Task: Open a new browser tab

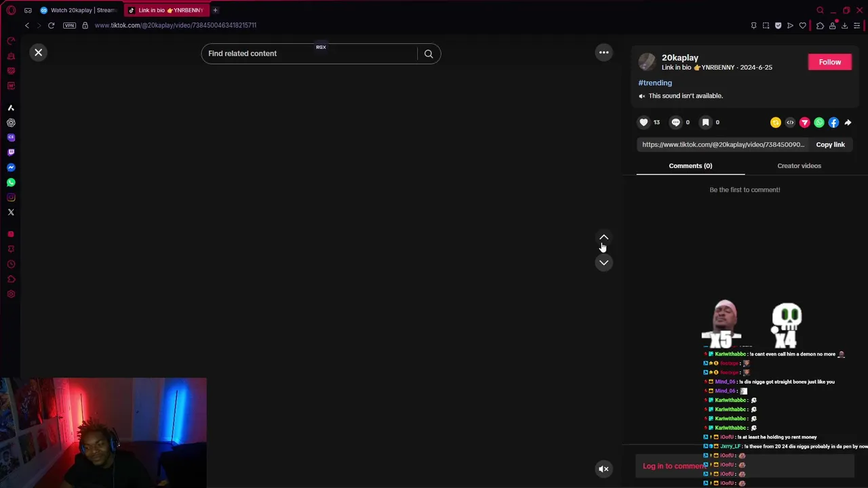Action: click(215, 10)
